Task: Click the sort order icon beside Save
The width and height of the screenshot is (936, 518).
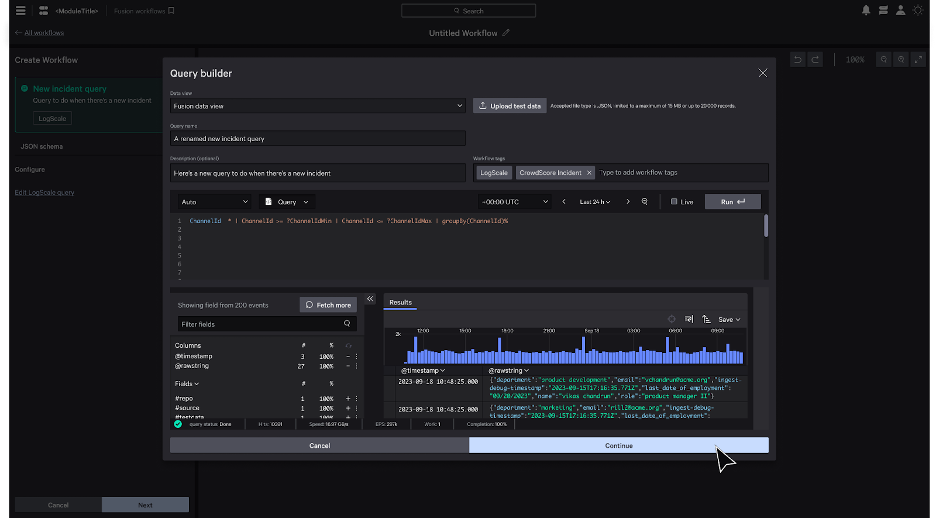Action: [x=706, y=319]
